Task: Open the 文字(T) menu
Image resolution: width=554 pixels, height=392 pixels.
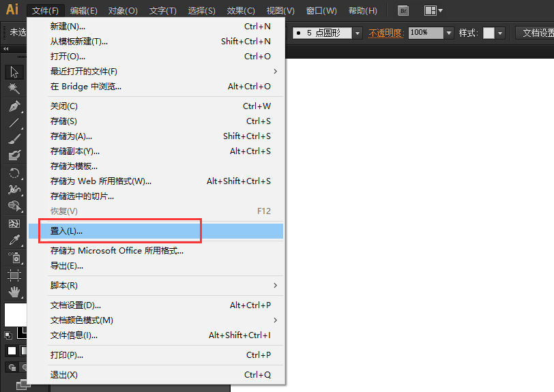Action: click(162, 11)
